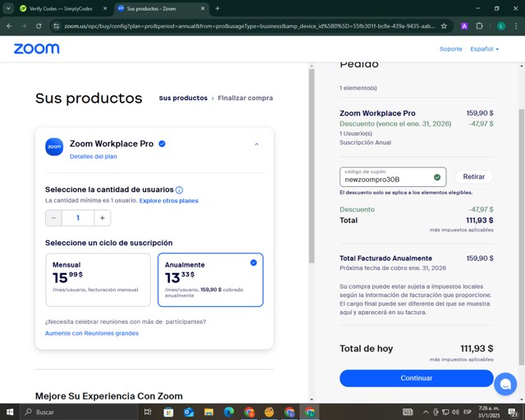525x420 pixels.
Task: Open the Chrome three-dot menu
Action: click(x=516, y=25)
